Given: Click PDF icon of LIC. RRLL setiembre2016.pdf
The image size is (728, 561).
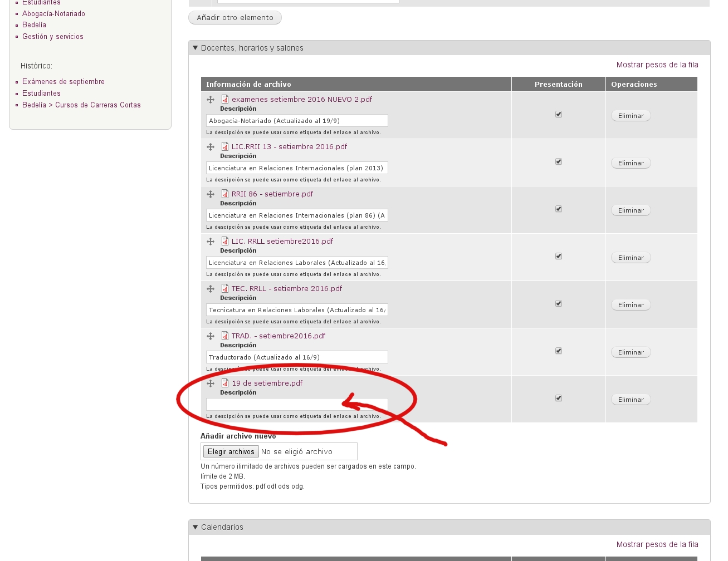Looking at the screenshot, I should click(x=225, y=241).
